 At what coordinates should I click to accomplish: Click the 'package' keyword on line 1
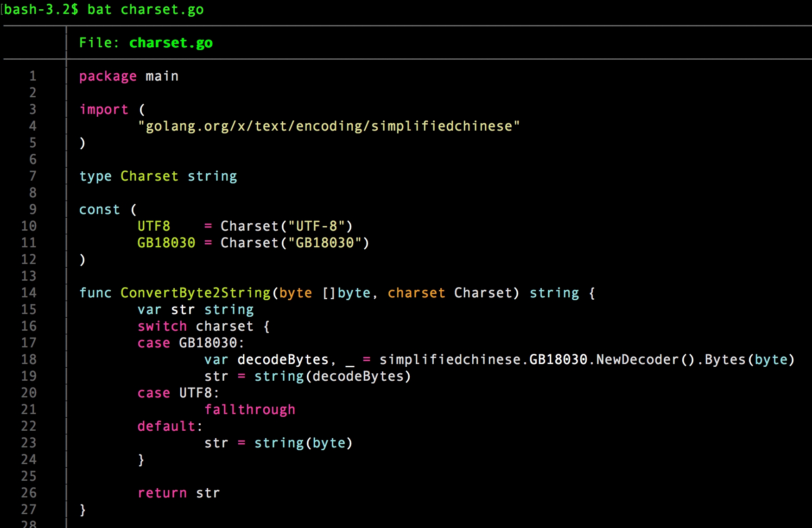tap(108, 76)
